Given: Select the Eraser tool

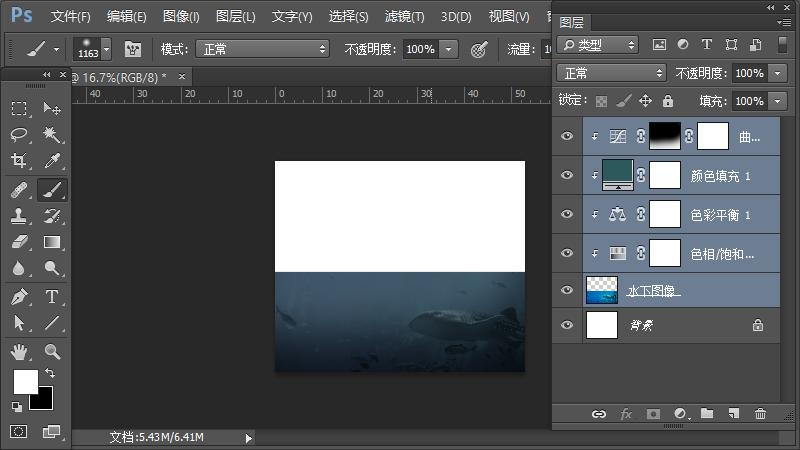Looking at the screenshot, I should (19, 242).
